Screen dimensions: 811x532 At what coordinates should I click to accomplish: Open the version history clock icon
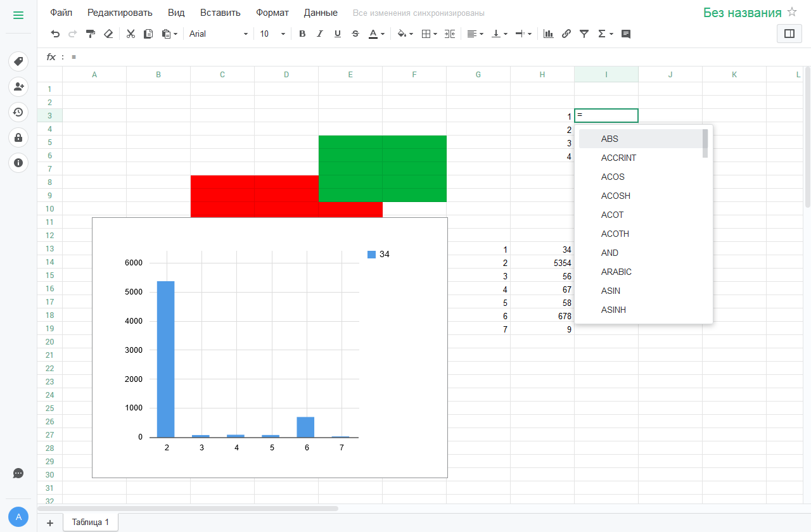[x=18, y=112]
